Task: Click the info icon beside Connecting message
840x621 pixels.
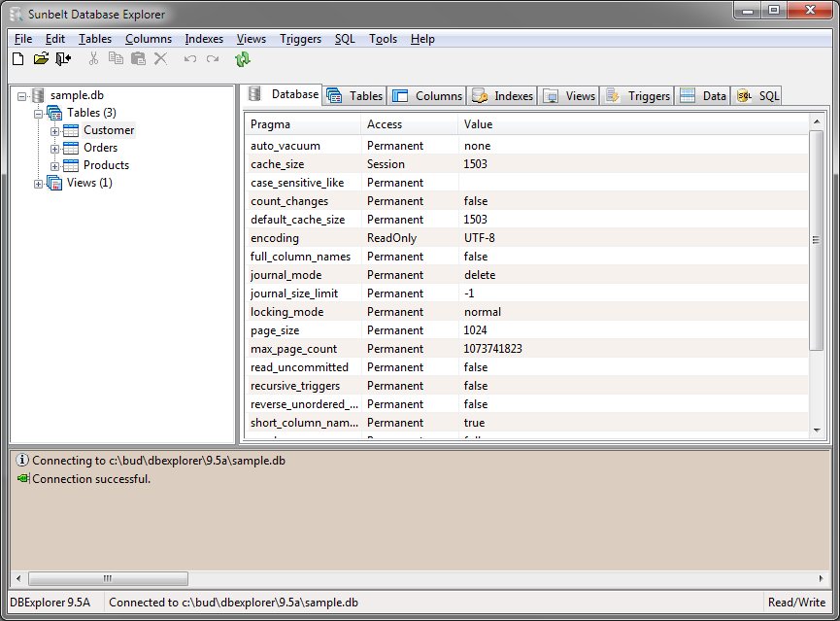Action: click(22, 460)
